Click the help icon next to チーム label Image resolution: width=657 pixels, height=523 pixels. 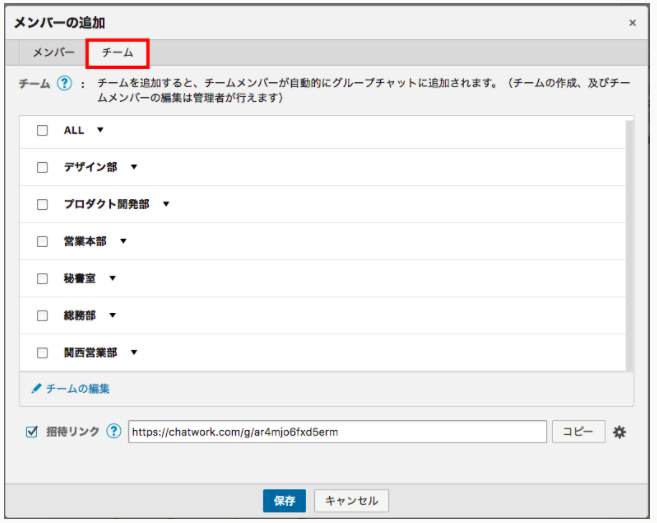(x=64, y=85)
